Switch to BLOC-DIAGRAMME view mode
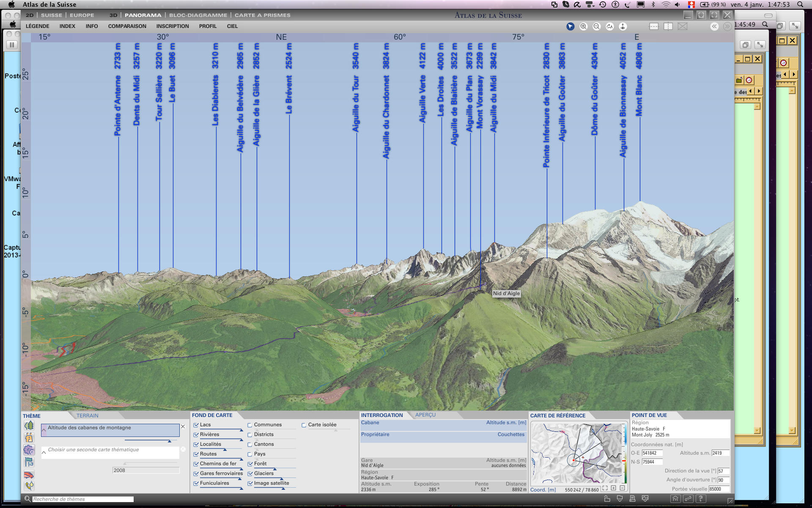Image resolution: width=812 pixels, height=508 pixels. (x=198, y=15)
